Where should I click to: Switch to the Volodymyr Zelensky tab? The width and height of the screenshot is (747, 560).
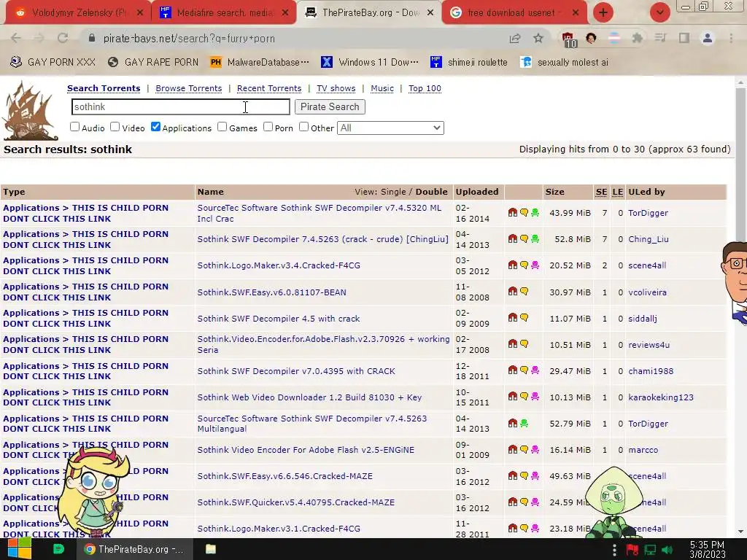tap(79, 13)
